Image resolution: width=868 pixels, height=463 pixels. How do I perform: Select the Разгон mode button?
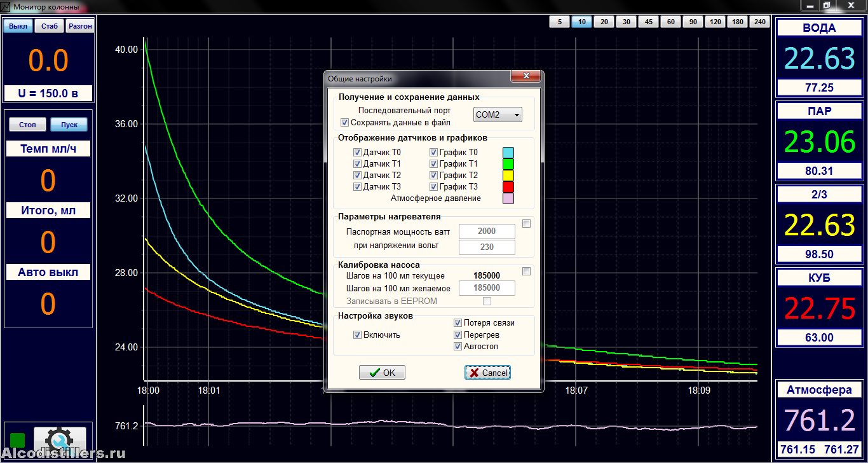80,26
